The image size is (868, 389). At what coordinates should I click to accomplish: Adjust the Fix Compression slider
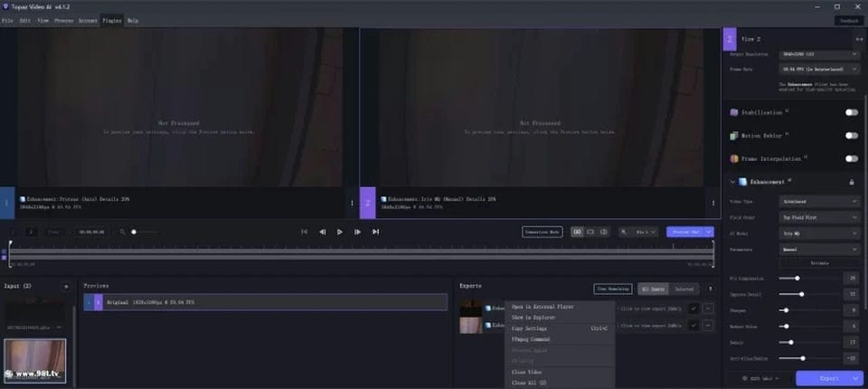click(808, 278)
